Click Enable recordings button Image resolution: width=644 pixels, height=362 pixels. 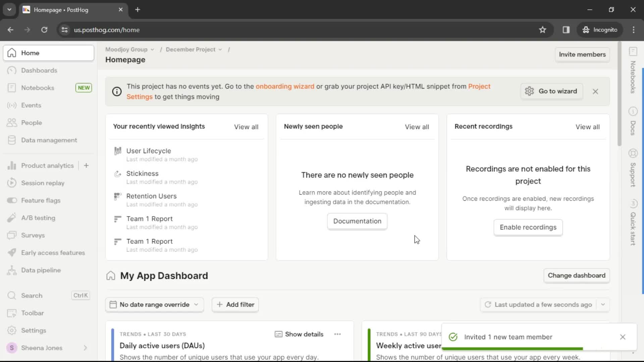pos(528,227)
